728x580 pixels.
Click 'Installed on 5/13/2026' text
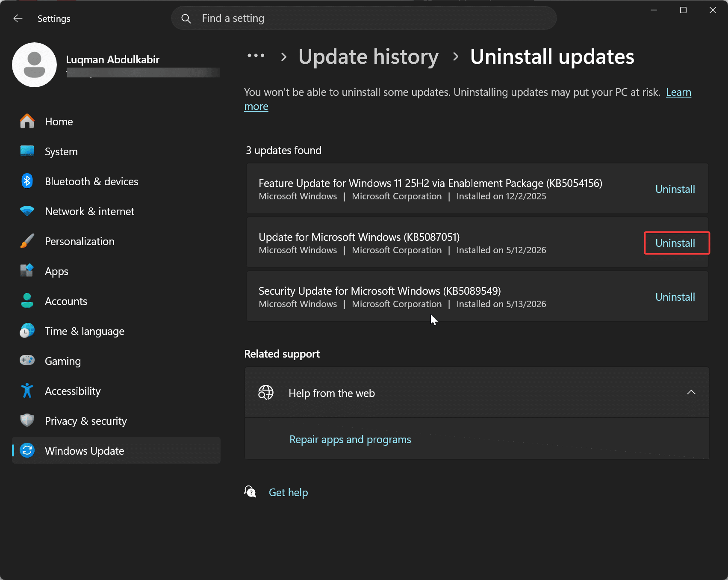coord(501,304)
